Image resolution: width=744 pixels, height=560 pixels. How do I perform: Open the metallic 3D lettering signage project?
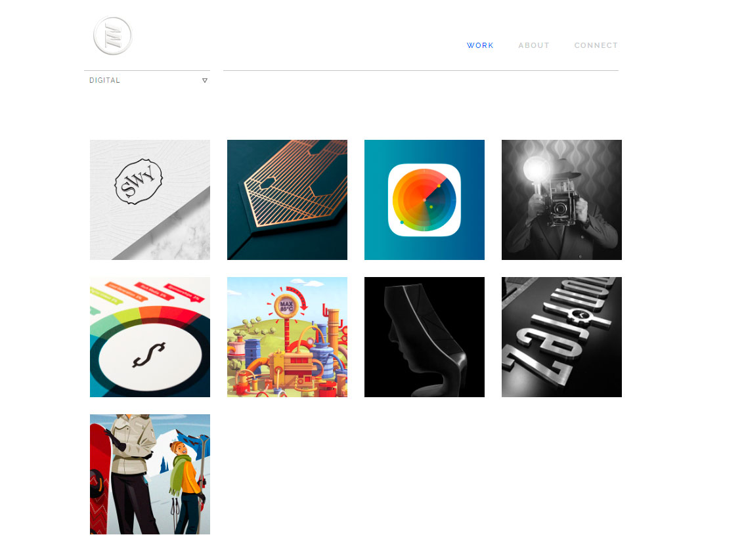[x=561, y=337]
